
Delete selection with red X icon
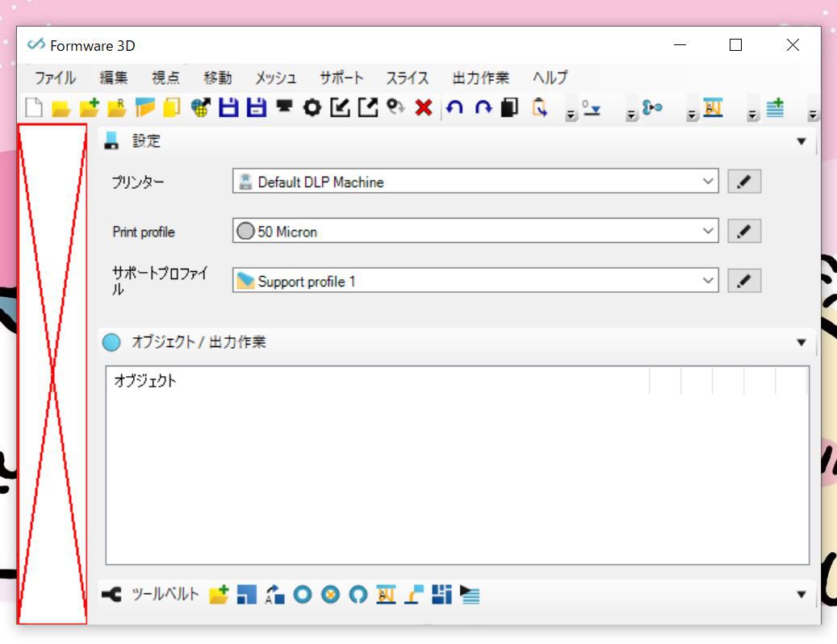(424, 108)
